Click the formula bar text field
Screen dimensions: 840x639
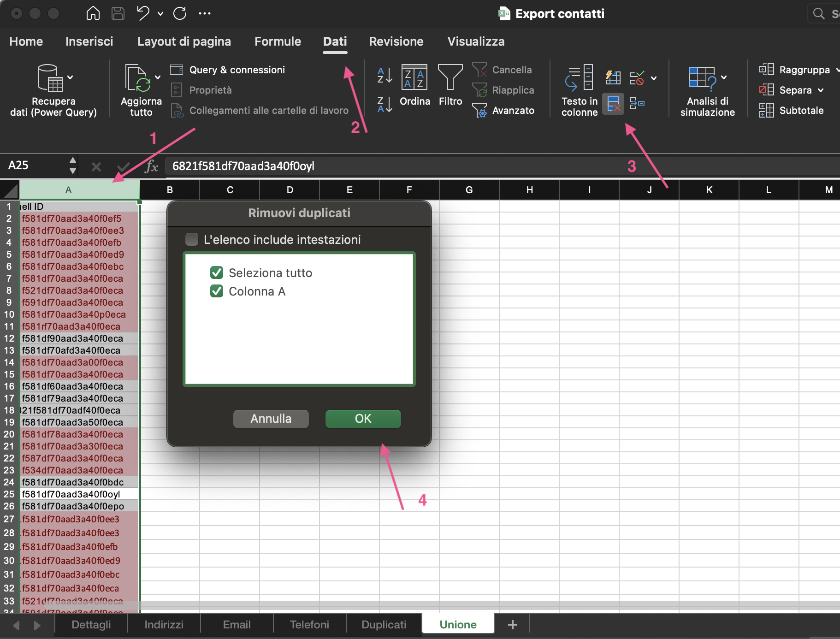(503, 166)
